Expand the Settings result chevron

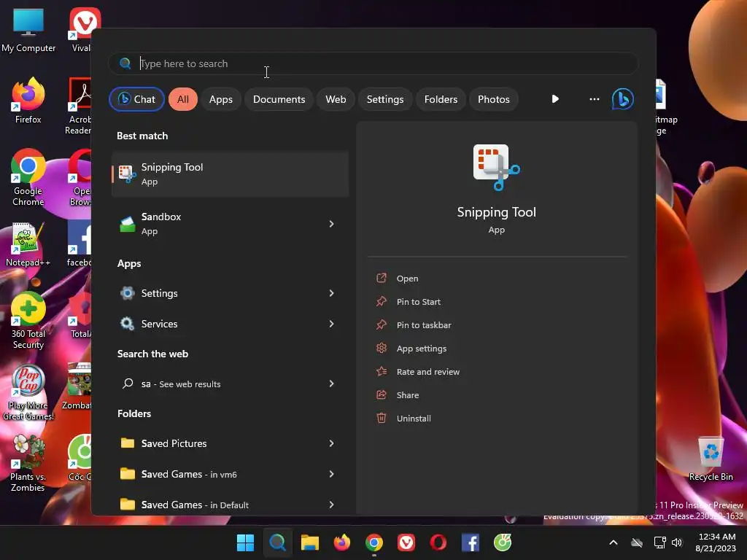(x=331, y=293)
